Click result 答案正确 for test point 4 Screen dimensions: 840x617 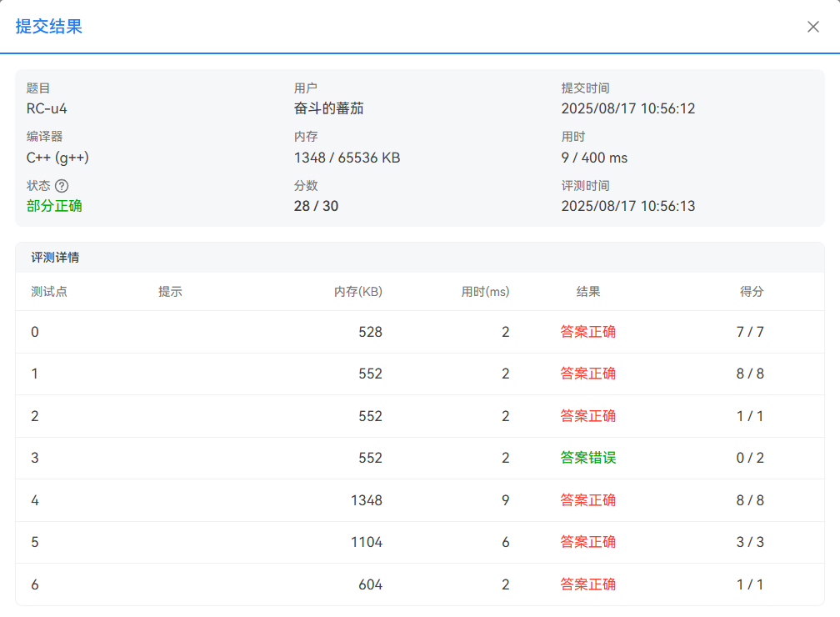587,500
